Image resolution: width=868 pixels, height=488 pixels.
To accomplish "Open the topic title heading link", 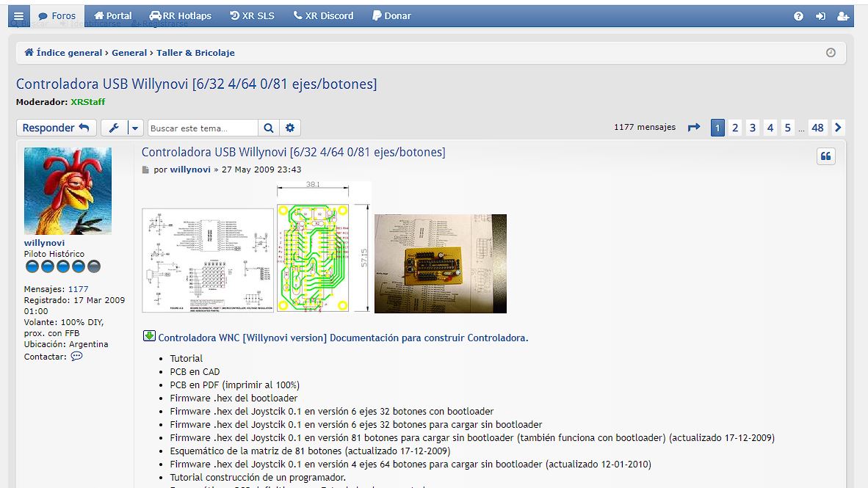I will click(x=197, y=84).
